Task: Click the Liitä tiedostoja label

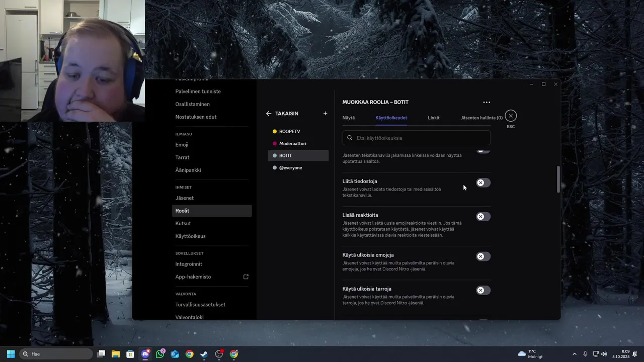Action: [x=360, y=181]
